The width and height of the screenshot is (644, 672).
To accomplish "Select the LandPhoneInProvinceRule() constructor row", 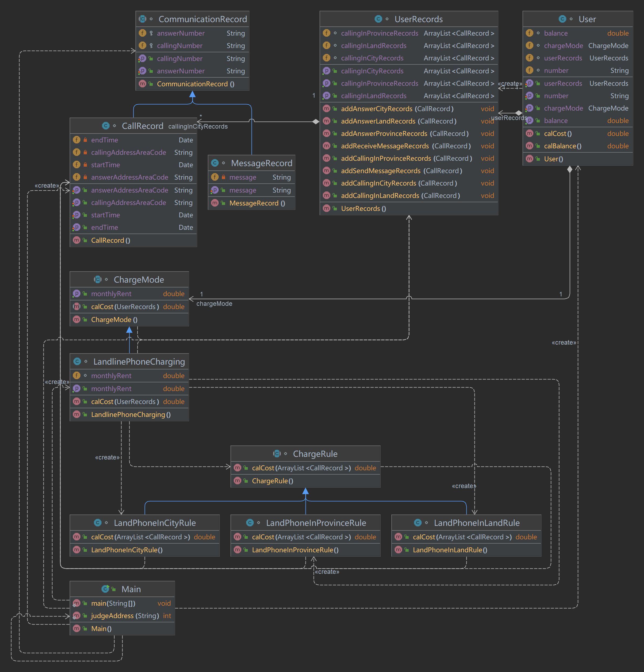I will click(x=295, y=550).
